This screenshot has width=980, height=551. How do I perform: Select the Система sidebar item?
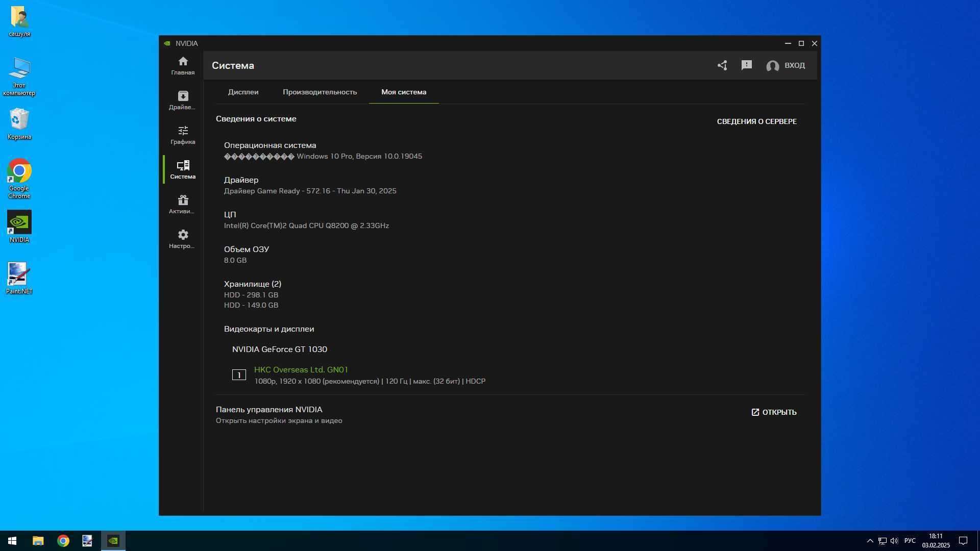click(183, 170)
